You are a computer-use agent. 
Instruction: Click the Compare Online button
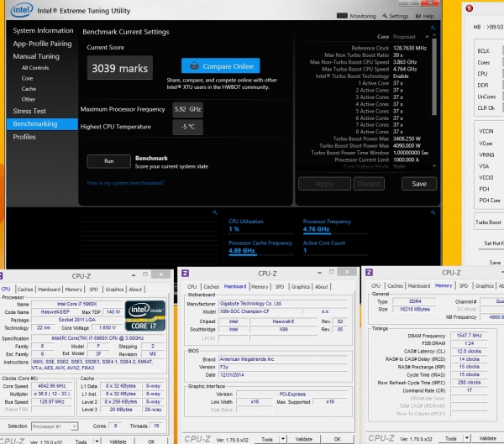coord(220,65)
